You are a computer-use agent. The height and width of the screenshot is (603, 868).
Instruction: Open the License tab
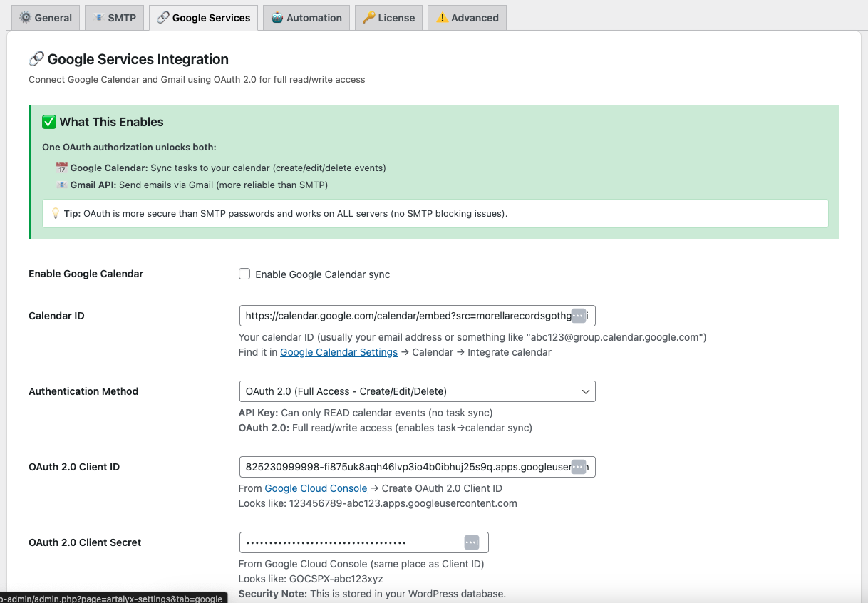388,18
